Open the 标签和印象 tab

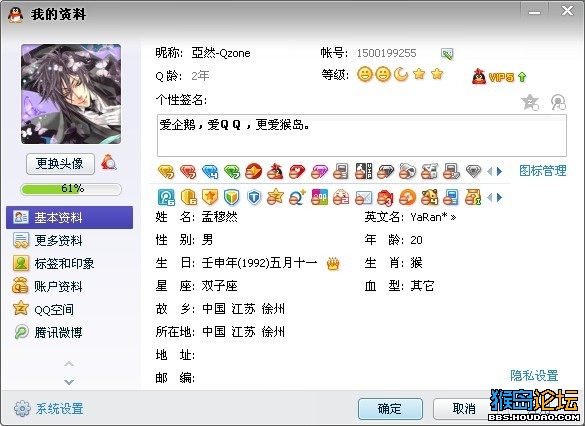point(69,263)
